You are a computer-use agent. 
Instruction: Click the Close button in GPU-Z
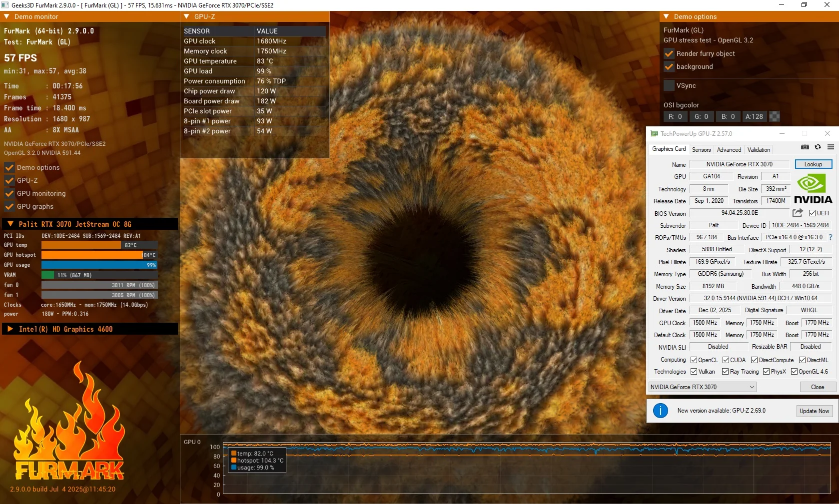tap(818, 387)
